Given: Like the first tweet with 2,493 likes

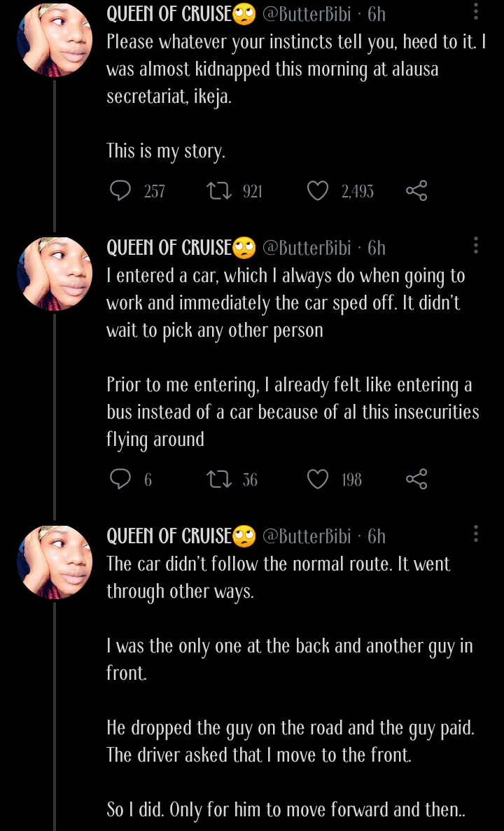Looking at the screenshot, I should 318,190.
